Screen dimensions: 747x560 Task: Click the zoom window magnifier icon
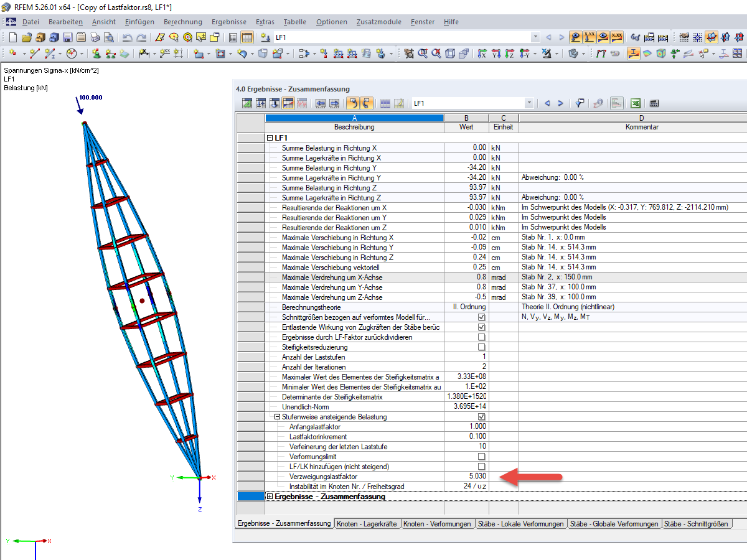(x=423, y=54)
